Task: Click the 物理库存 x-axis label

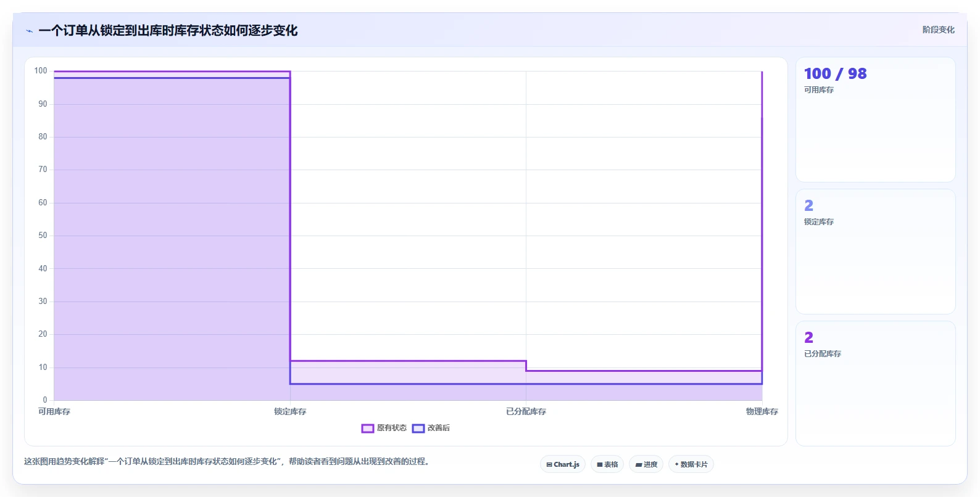Action: (762, 411)
